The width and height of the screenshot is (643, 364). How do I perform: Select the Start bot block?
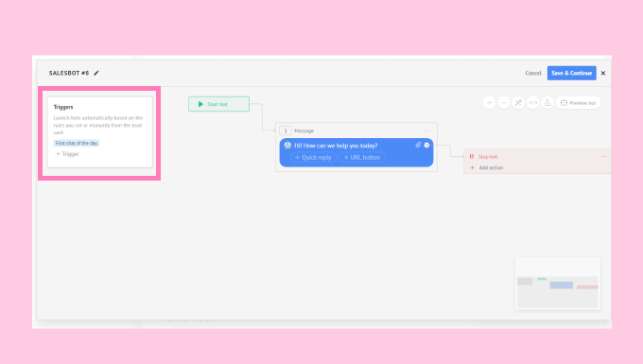[219, 104]
